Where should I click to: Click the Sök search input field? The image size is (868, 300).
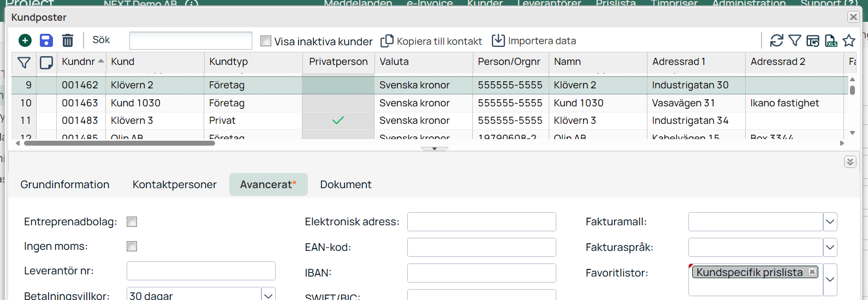pos(191,40)
